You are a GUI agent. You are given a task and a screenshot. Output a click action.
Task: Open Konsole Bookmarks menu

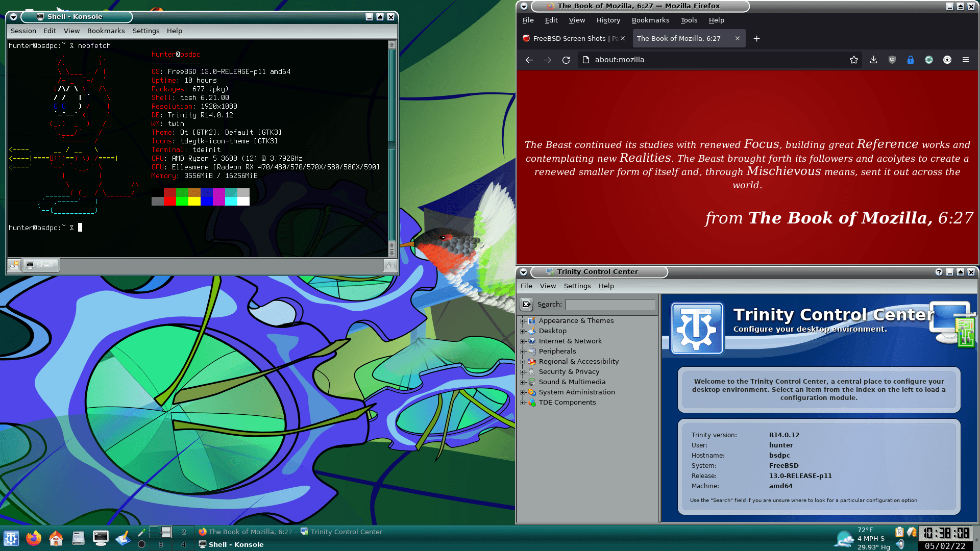[106, 31]
